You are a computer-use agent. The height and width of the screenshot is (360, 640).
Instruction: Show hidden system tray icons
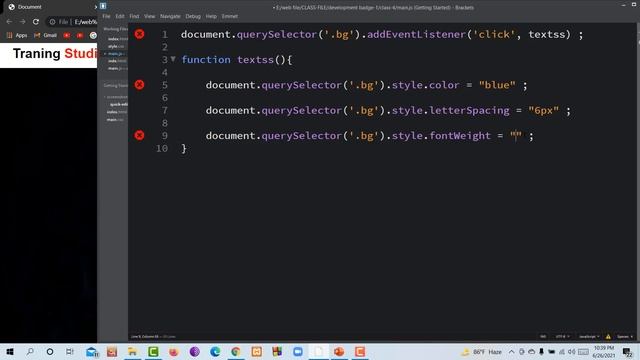(511, 351)
